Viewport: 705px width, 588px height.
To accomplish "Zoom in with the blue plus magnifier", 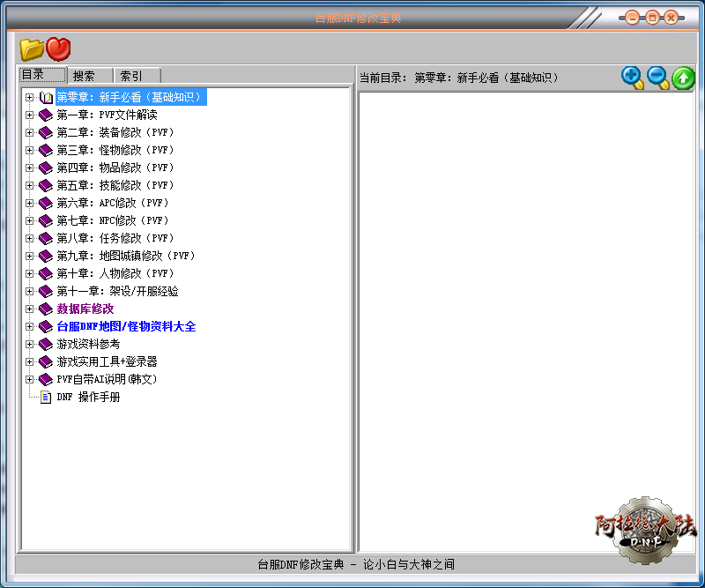I will click(632, 78).
